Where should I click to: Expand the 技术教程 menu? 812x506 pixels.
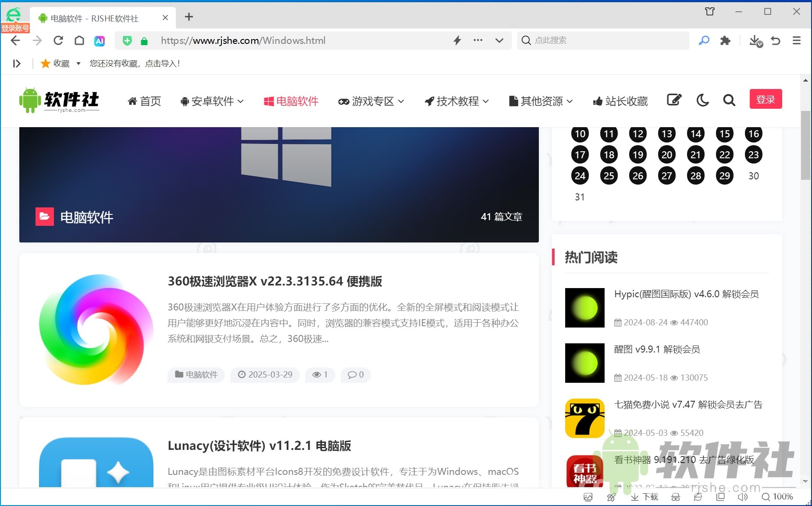[456, 101]
